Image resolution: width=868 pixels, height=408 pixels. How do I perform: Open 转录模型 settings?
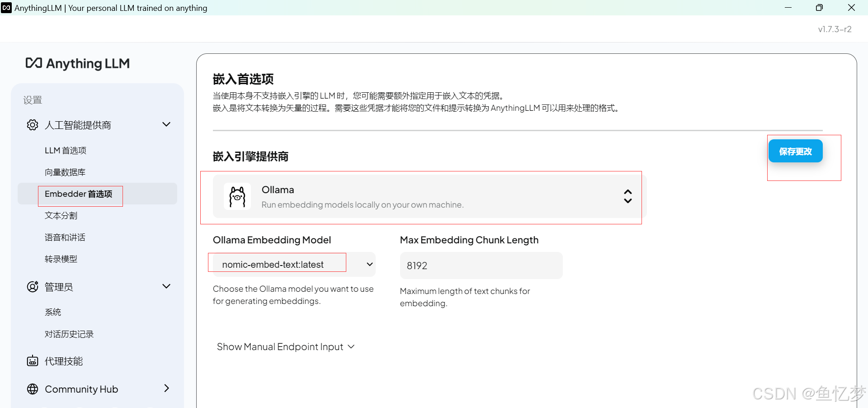(61, 259)
